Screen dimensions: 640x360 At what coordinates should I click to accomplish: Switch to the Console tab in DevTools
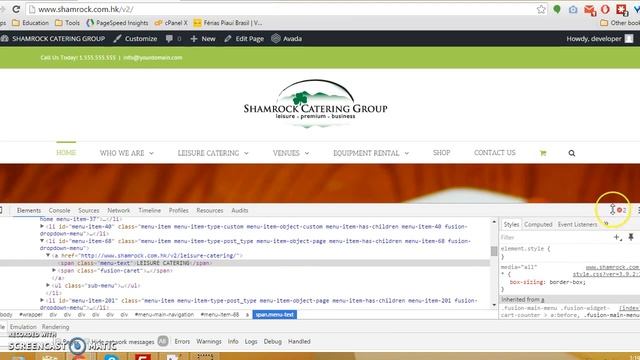[59, 211]
